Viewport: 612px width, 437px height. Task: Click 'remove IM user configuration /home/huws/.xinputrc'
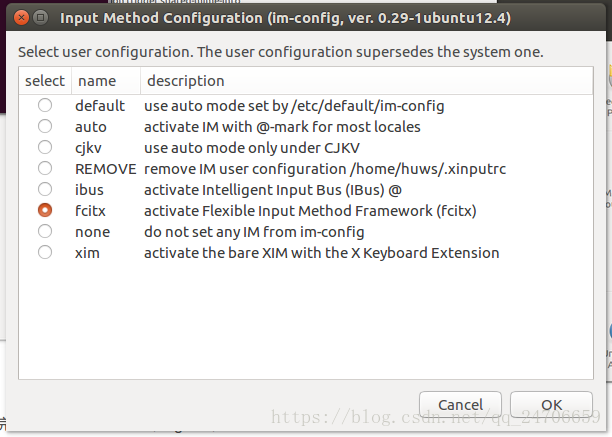click(x=325, y=169)
